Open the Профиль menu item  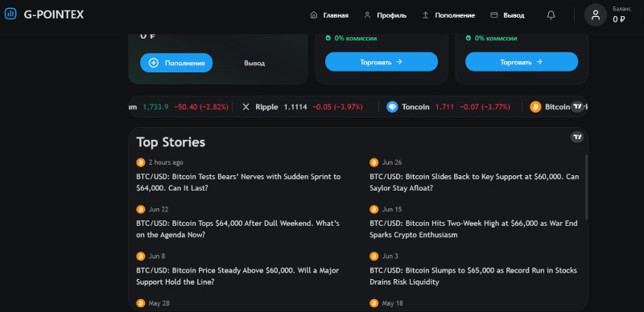386,15
